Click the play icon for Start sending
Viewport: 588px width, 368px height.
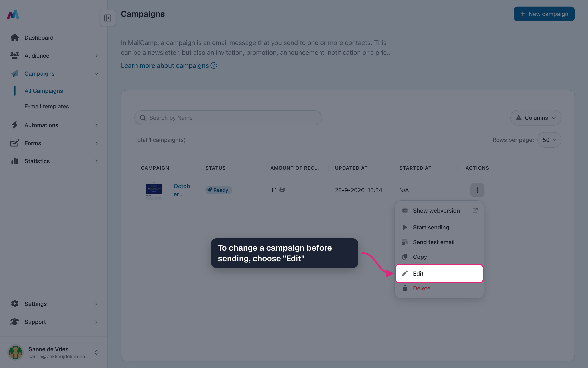405,227
